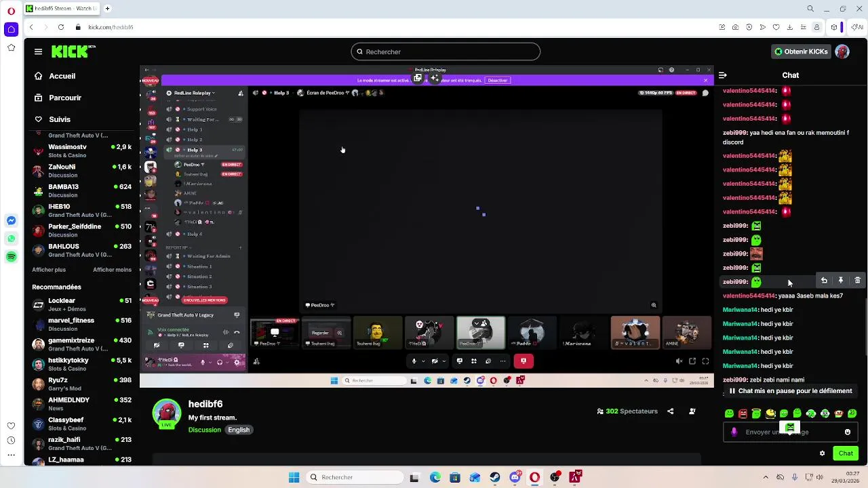
Task: Click kick.com/hedibf6 address bar
Action: pos(111,27)
